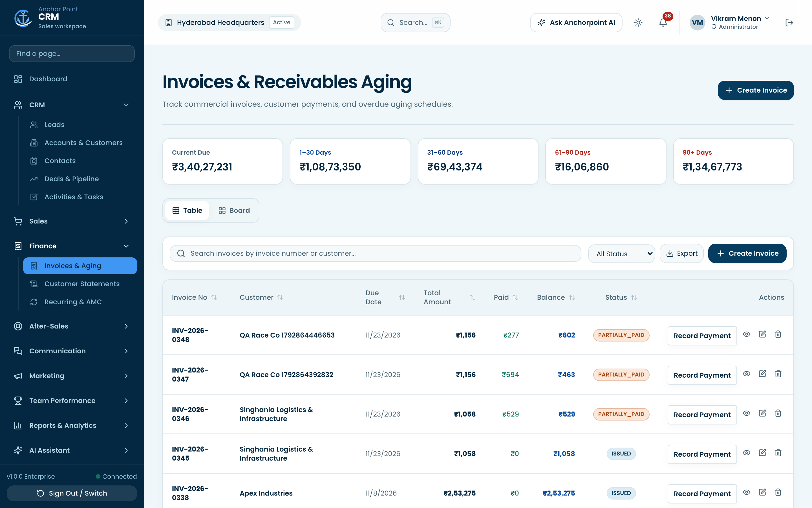Viewport: 812px width, 508px height.
Task: View invoice INV-2026-0348 with eye icon
Action: pyautogui.click(x=746, y=334)
